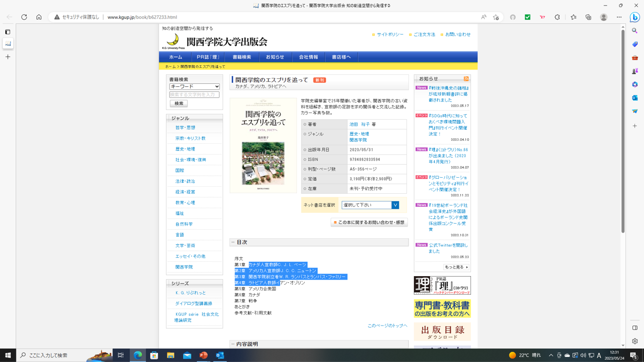Open the Collections icon
The image size is (644, 362).
tap(588, 17)
